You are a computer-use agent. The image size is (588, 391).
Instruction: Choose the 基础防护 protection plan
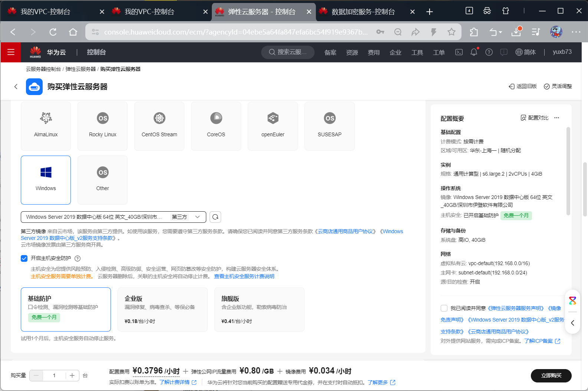tap(66, 309)
